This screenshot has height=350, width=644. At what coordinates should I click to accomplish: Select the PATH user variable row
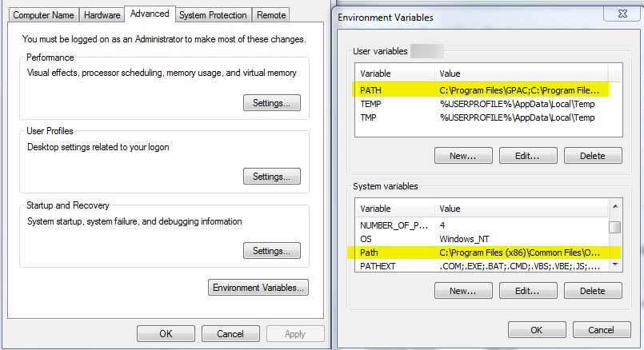coord(480,89)
